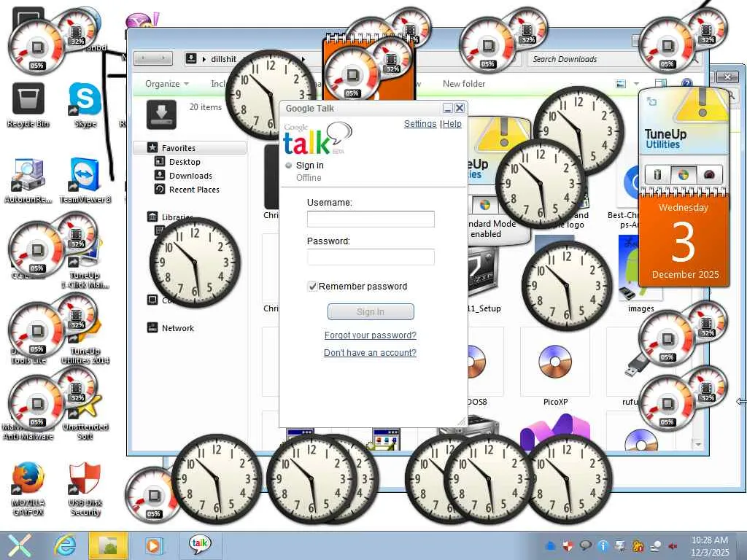Open Settings link in Google Talk
The height and width of the screenshot is (560, 747).
[419, 124]
